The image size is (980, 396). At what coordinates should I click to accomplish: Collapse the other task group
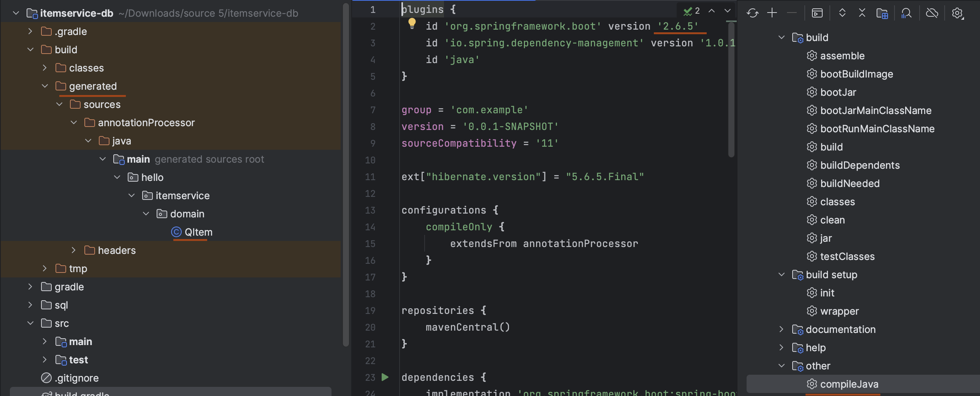782,366
